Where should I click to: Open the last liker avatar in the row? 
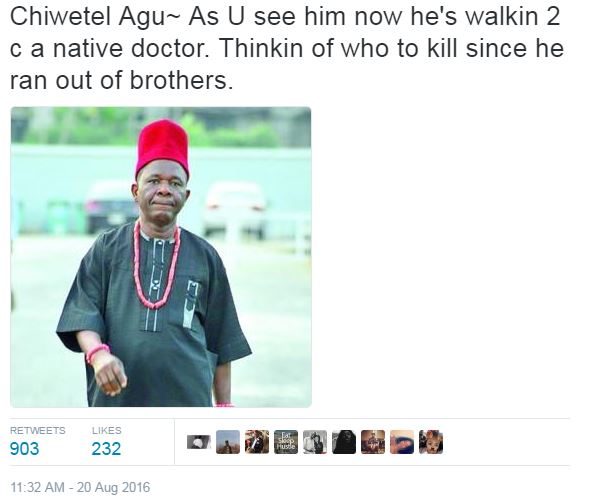click(x=431, y=442)
